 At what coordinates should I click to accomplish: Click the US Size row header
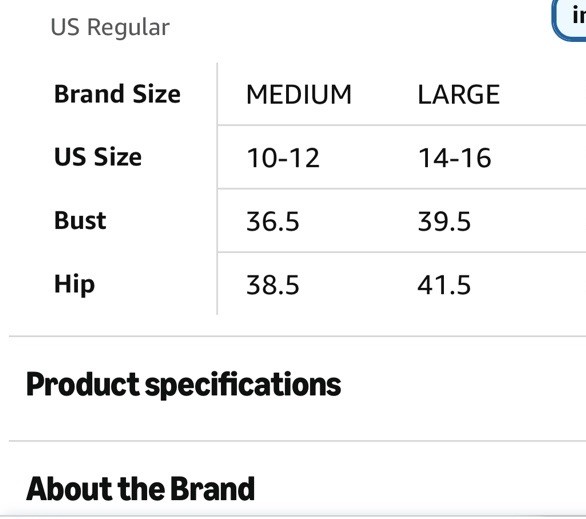(x=98, y=157)
